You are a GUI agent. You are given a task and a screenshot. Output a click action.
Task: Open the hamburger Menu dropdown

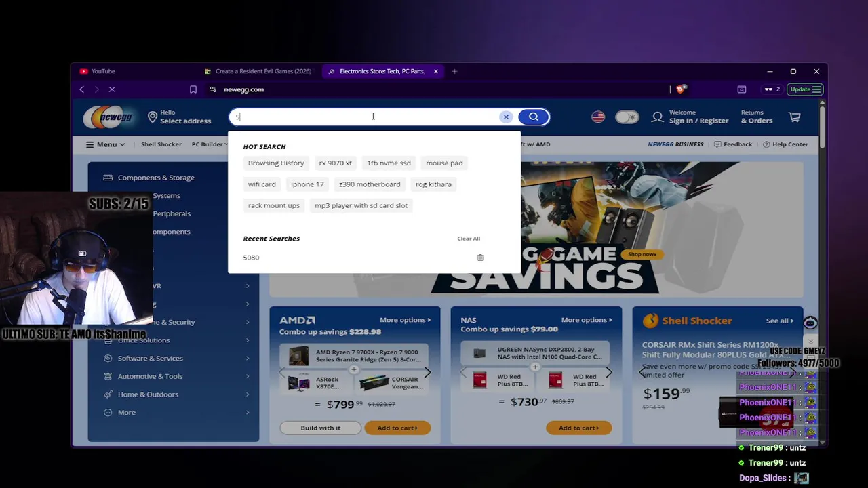pyautogui.click(x=105, y=144)
